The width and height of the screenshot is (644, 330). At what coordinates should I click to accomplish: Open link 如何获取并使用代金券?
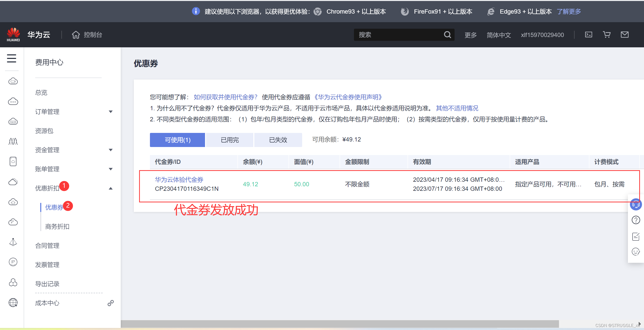[225, 97]
